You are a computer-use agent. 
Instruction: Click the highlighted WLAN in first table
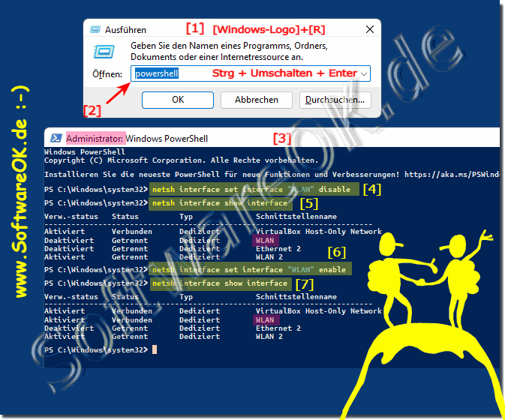(x=265, y=241)
